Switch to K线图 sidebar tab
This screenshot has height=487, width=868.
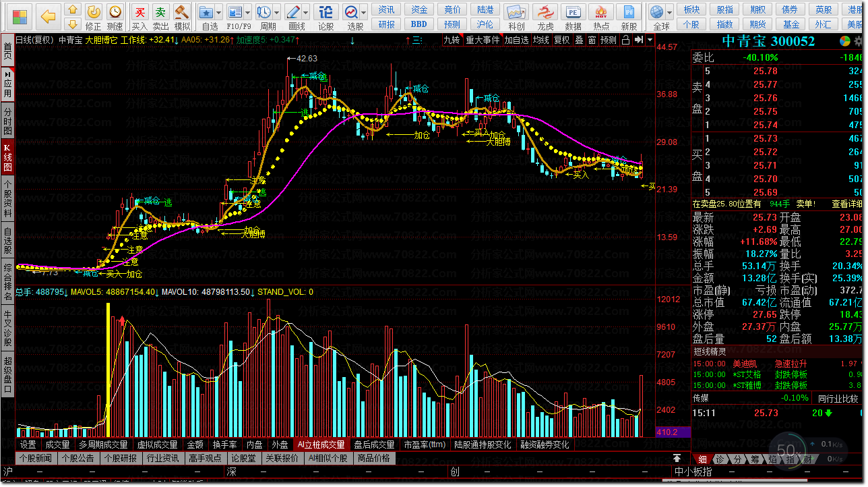click(7, 156)
